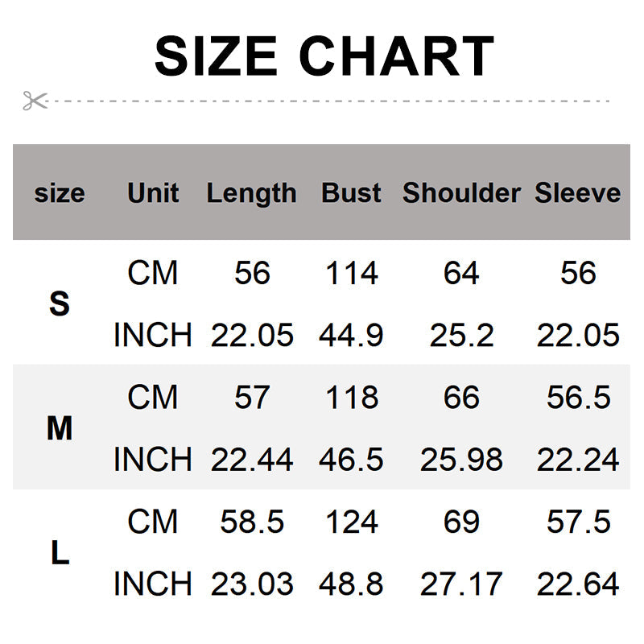This screenshot has height=644, width=644.
Task: Select the Length column header
Action: coord(251,193)
